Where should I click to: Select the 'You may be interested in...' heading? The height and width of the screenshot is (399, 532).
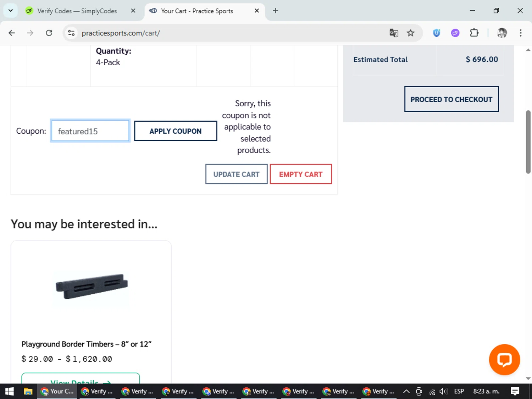(x=84, y=224)
